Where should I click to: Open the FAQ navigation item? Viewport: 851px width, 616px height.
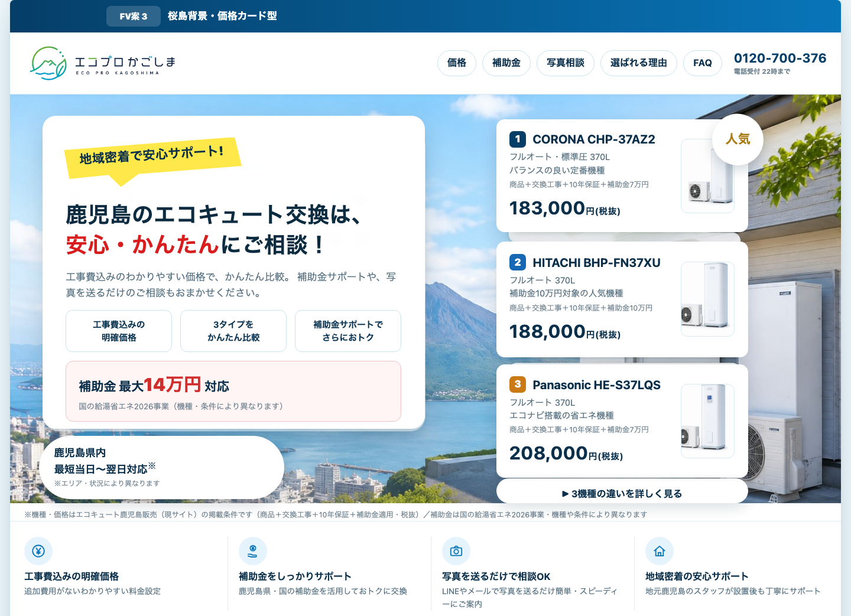(703, 63)
